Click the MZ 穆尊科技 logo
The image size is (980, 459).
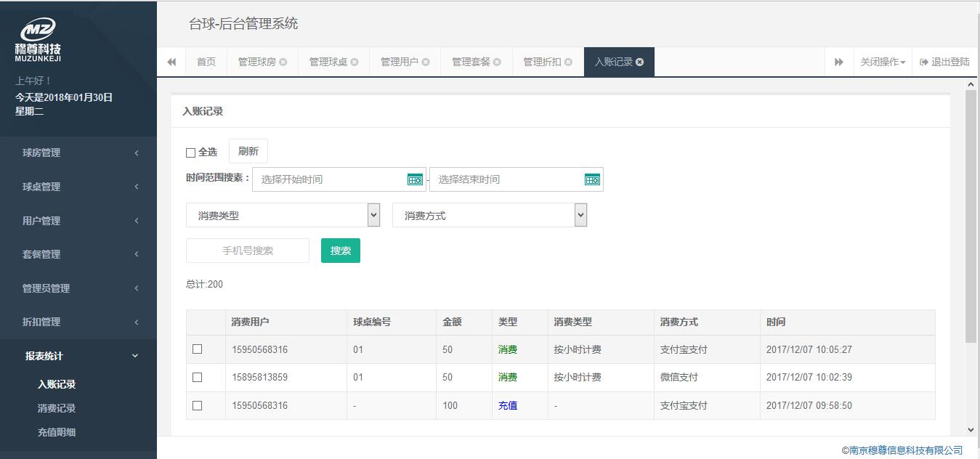click(x=38, y=40)
